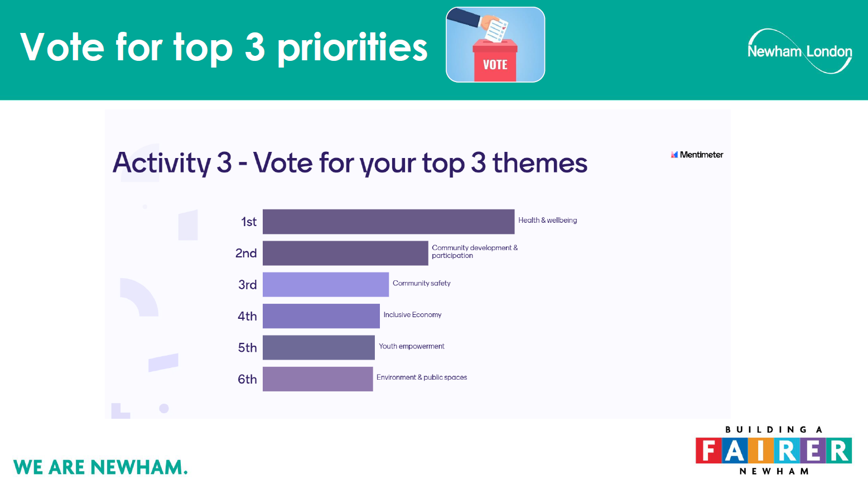868x488 pixels.
Task: Click the Building a Fairer Newham logo
Action: (773, 450)
